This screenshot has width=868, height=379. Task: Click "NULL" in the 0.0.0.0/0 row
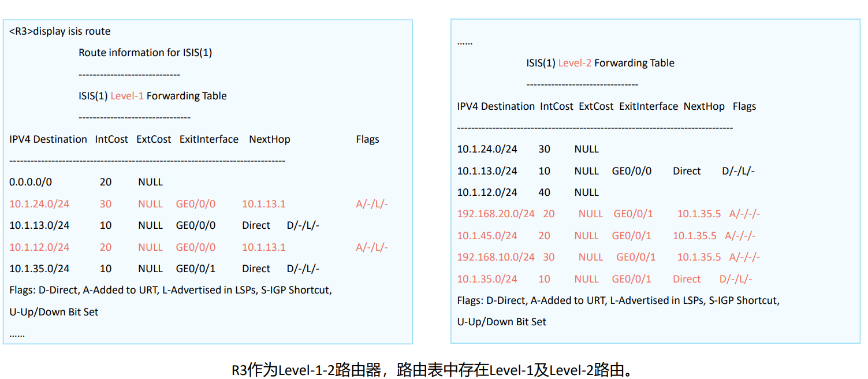151,182
